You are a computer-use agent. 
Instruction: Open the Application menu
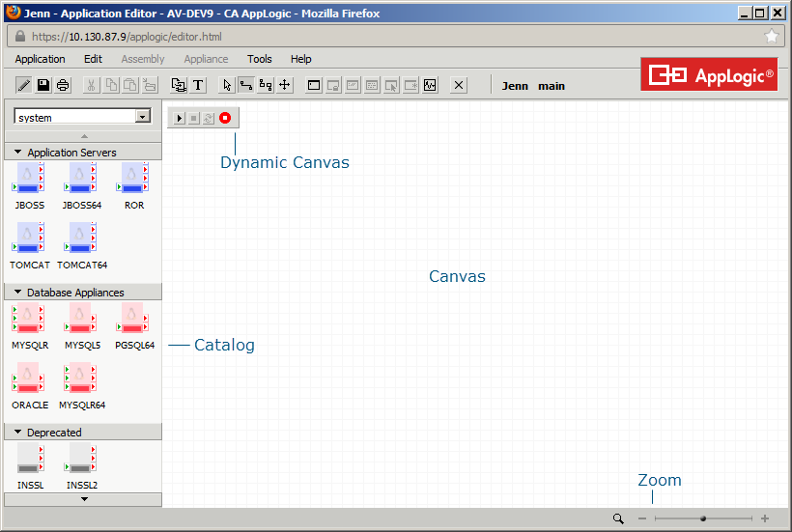40,59
